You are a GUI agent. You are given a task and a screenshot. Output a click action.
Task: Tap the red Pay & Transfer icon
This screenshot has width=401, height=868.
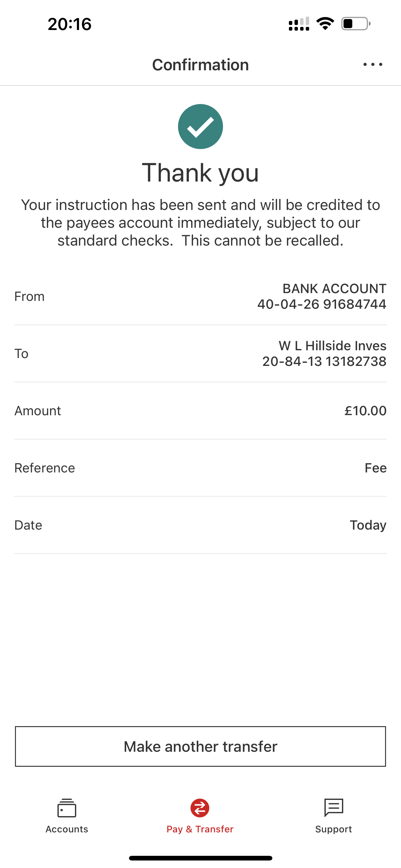[x=200, y=808]
